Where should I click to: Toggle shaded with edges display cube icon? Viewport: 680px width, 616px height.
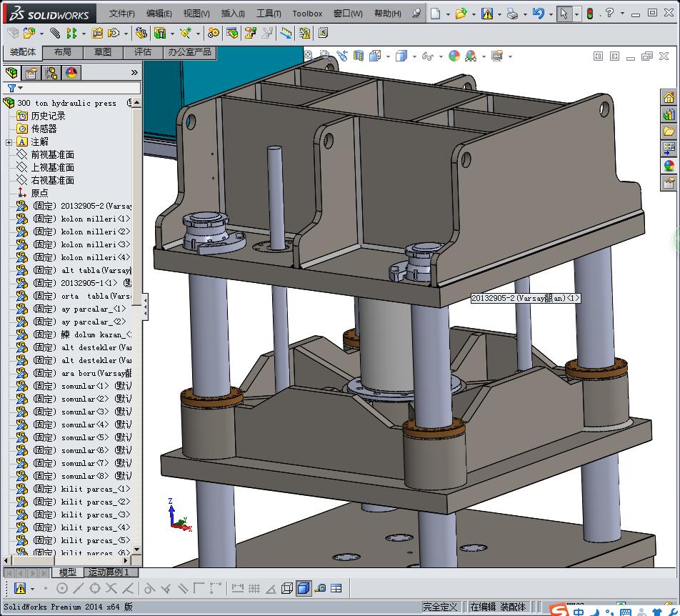(x=302, y=588)
